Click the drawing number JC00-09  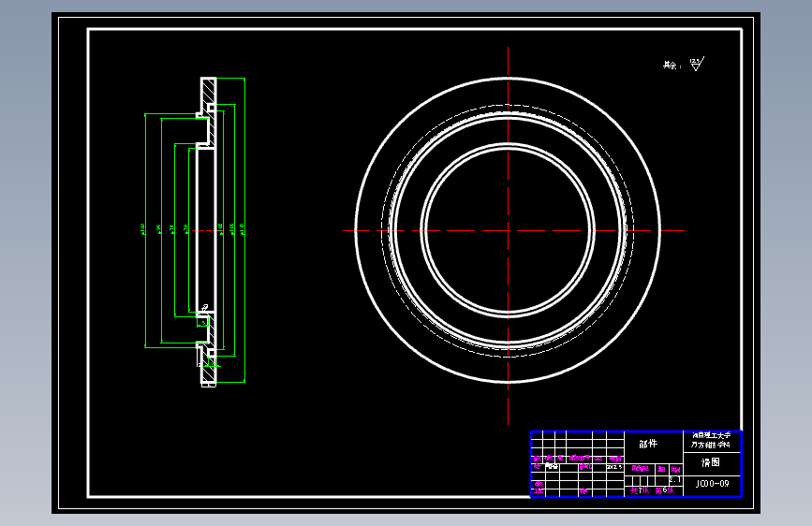(x=712, y=484)
